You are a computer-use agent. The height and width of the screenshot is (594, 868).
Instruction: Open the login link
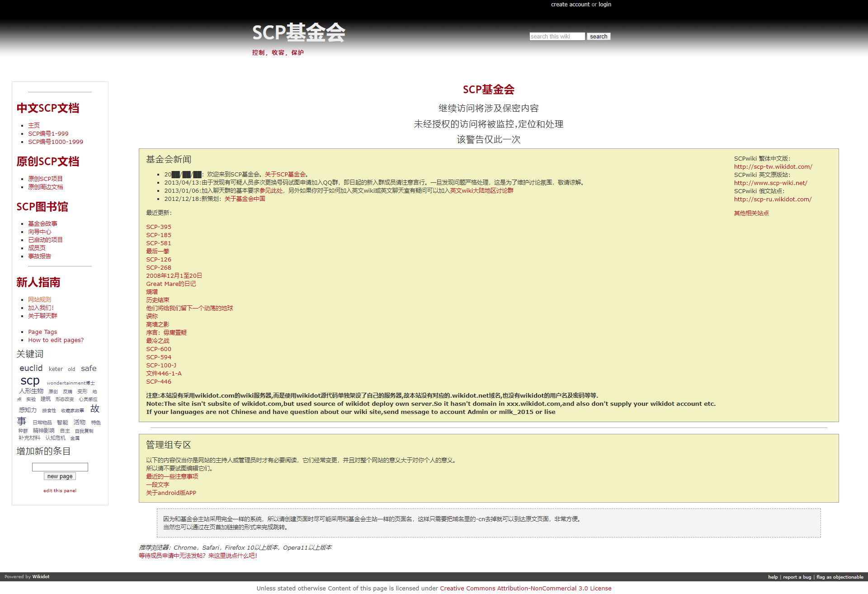pyautogui.click(x=604, y=5)
